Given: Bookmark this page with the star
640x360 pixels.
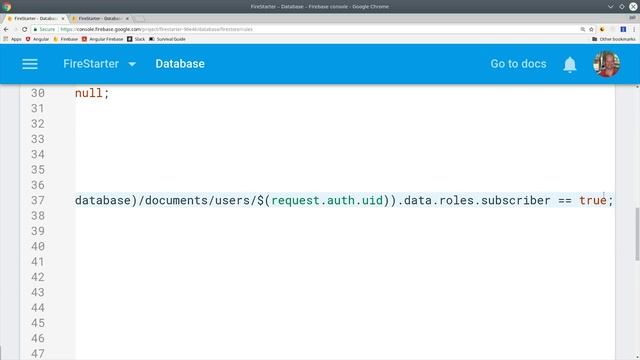Looking at the screenshot, I should click(591, 29).
